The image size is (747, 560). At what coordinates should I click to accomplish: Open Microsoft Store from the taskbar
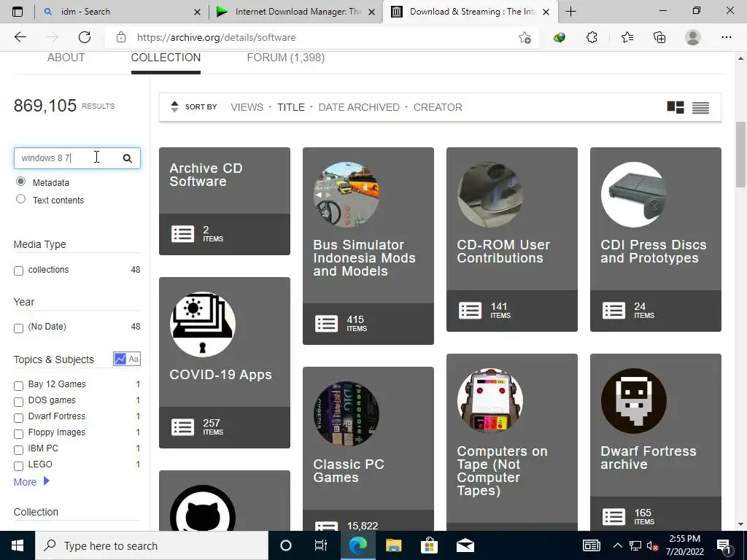[429, 545]
